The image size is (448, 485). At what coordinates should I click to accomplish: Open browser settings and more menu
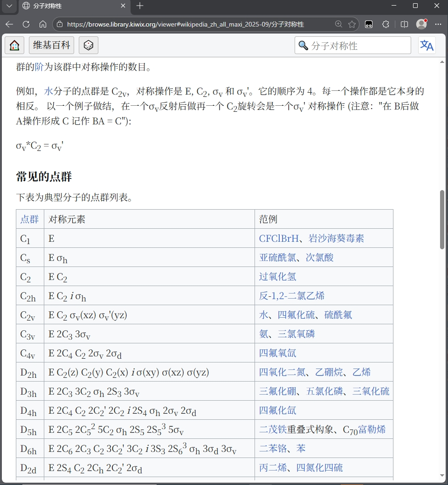[438, 24]
